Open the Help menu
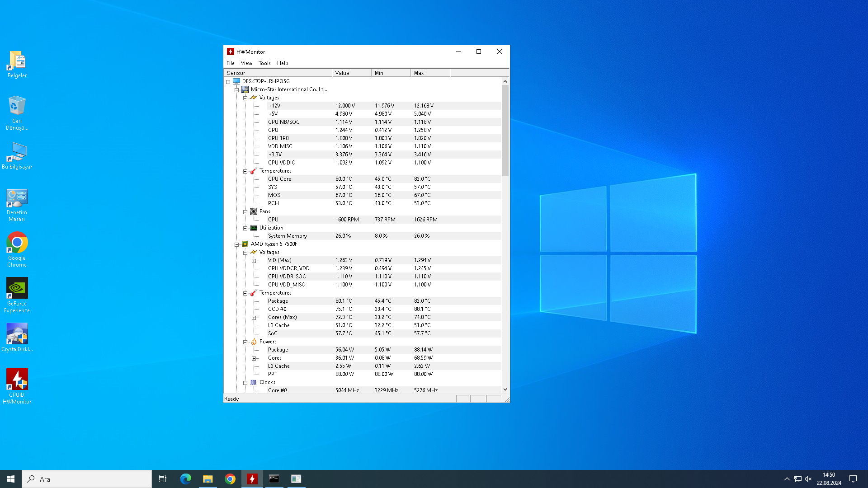 pos(283,63)
